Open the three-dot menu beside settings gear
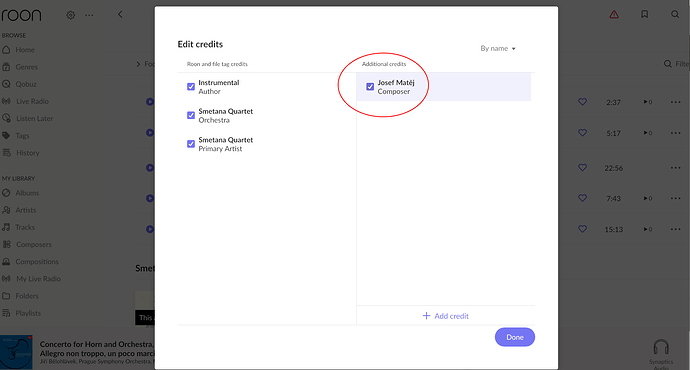 pos(89,15)
